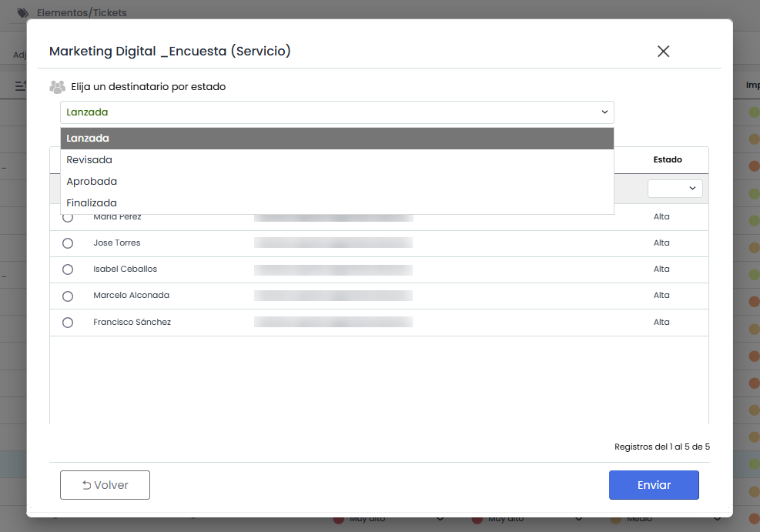The width and height of the screenshot is (760, 532).
Task: Pick Marcelo Alconada's radio button
Action: [x=68, y=296]
